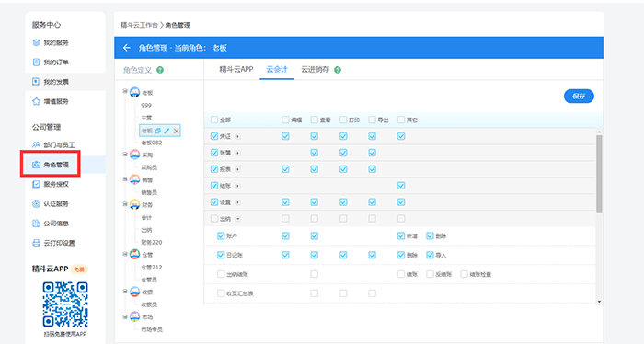The height and width of the screenshot is (344, 644).
Task: Open 我的订单 in the sidebar
Action: coord(56,63)
